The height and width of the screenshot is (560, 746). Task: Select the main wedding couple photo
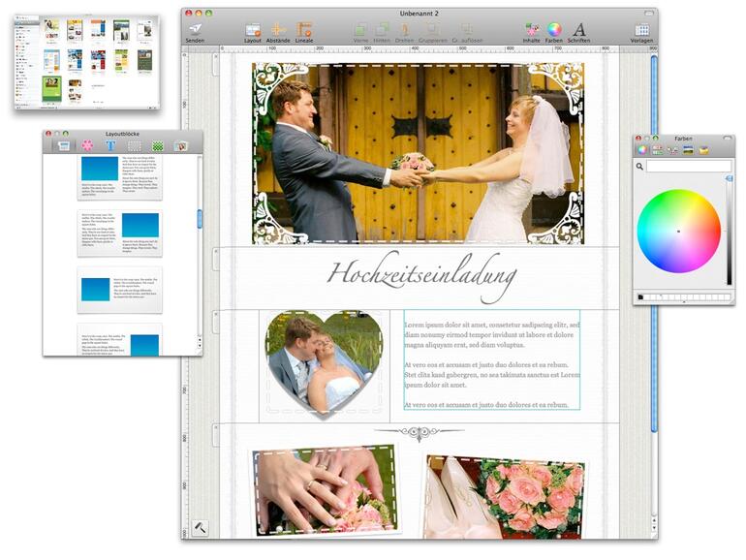pyautogui.click(x=418, y=153)
